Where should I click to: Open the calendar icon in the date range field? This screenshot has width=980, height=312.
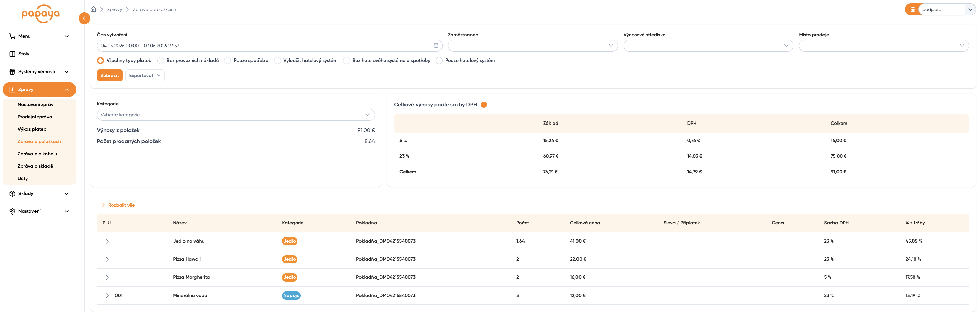436,45
